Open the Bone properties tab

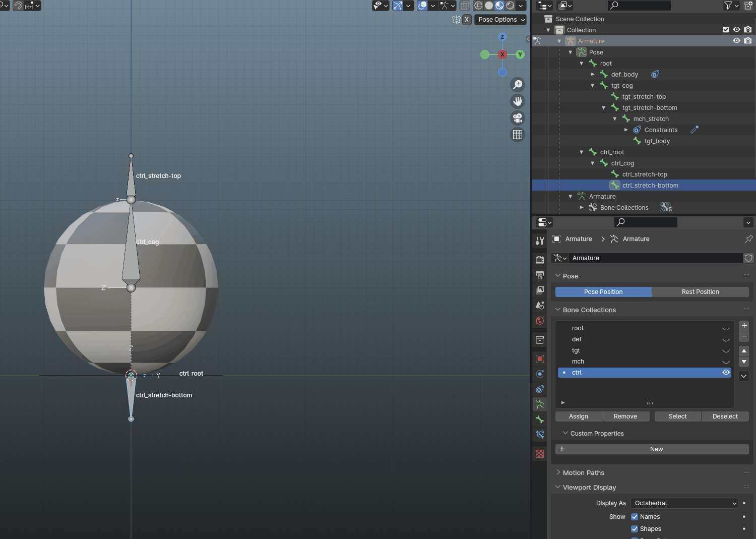(540, 420)
